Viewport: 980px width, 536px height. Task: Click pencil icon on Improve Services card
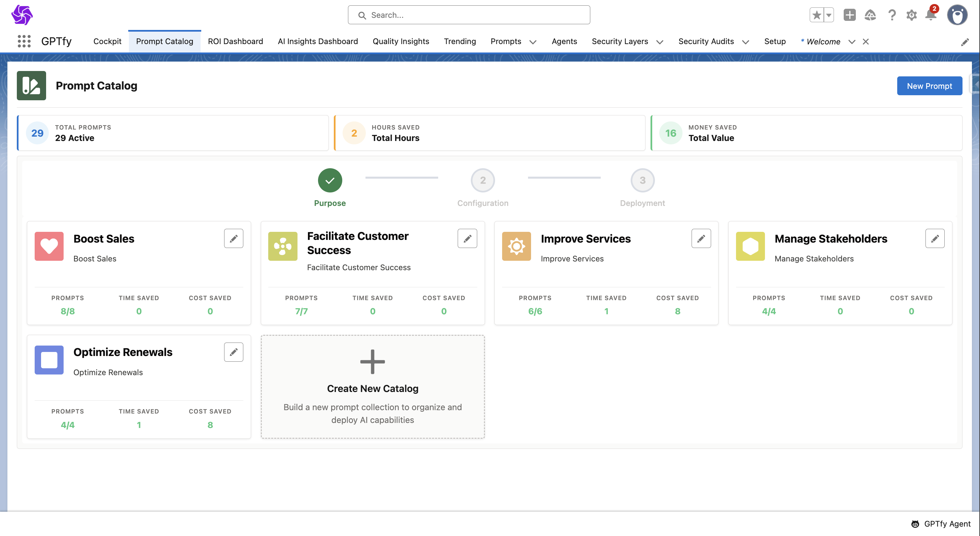pos(701,239)
